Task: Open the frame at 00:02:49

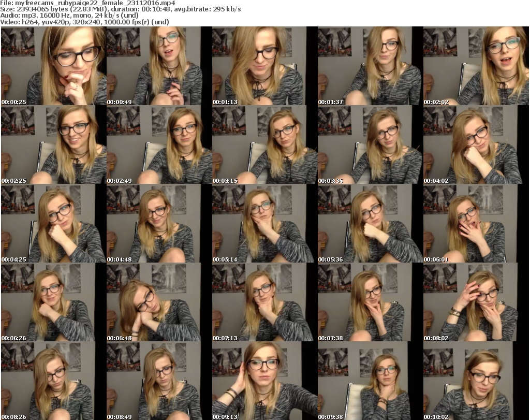Action: coord(159,144)
